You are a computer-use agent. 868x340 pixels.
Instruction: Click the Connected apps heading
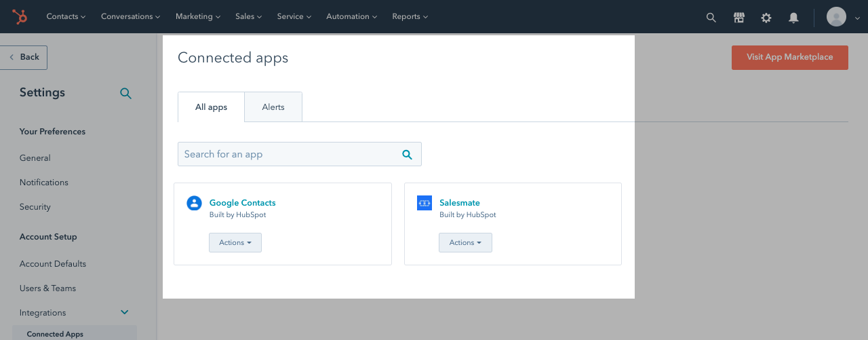pos(233,58)
